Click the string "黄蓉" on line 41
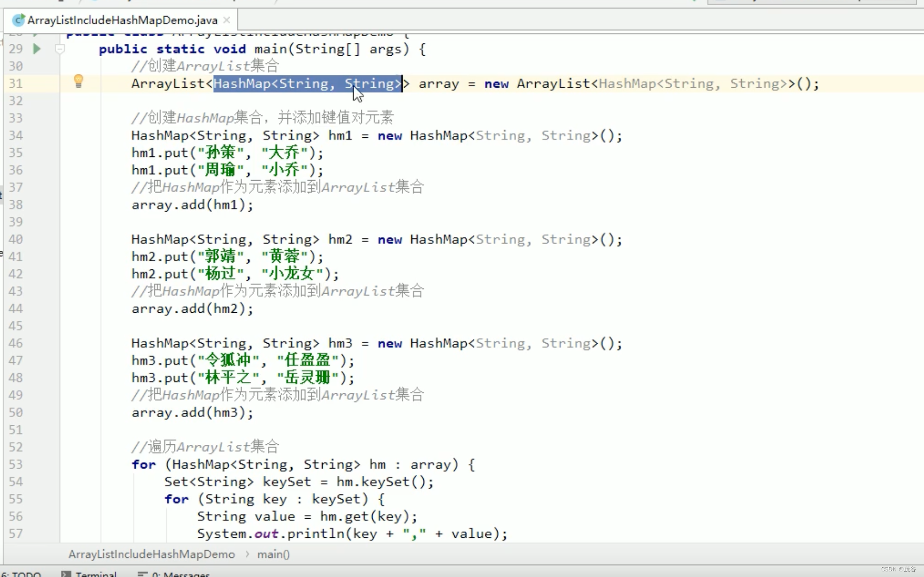924x577 pixels. pyautogui.click(x=284, y=257)
